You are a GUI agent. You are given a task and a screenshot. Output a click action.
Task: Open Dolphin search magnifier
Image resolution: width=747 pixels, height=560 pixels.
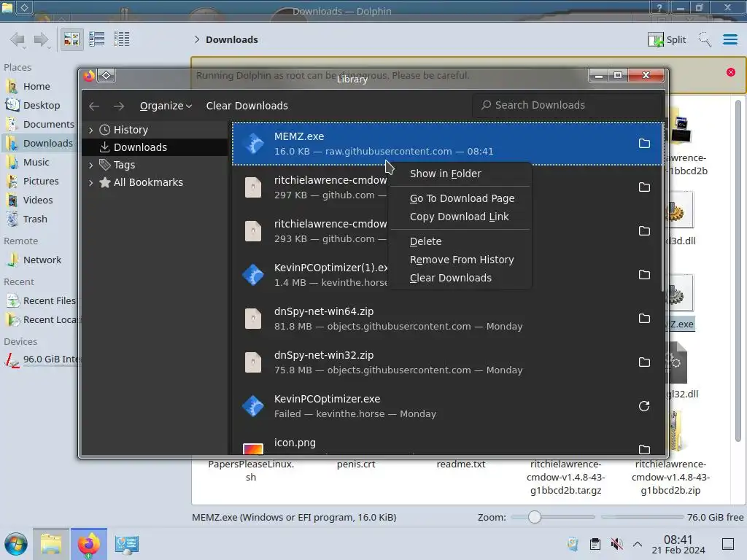pos(704,39)
